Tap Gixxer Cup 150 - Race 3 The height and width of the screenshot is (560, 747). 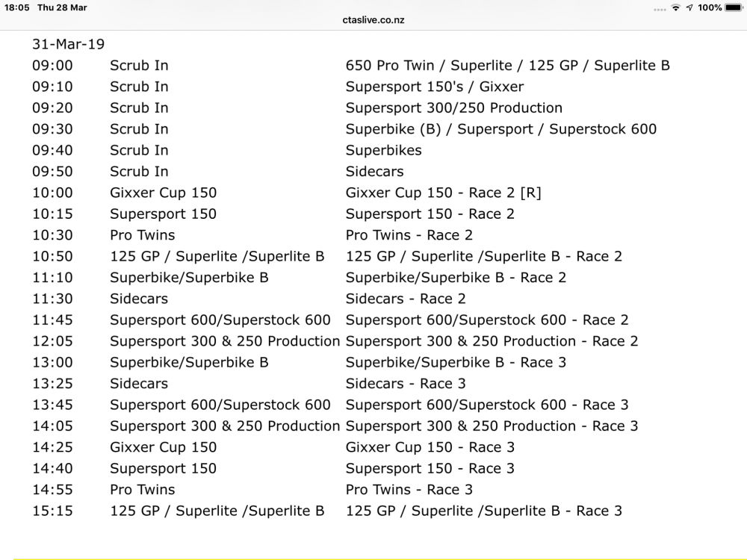430,447
